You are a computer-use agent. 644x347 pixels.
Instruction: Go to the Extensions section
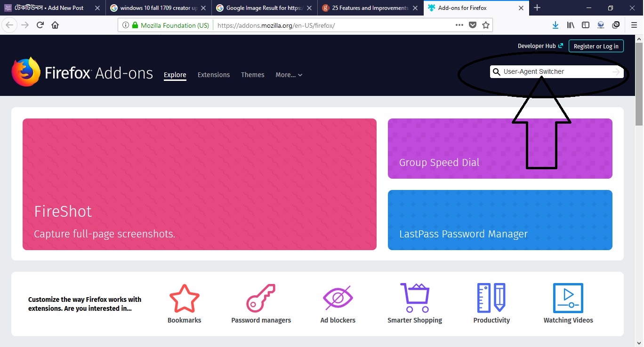214,75
